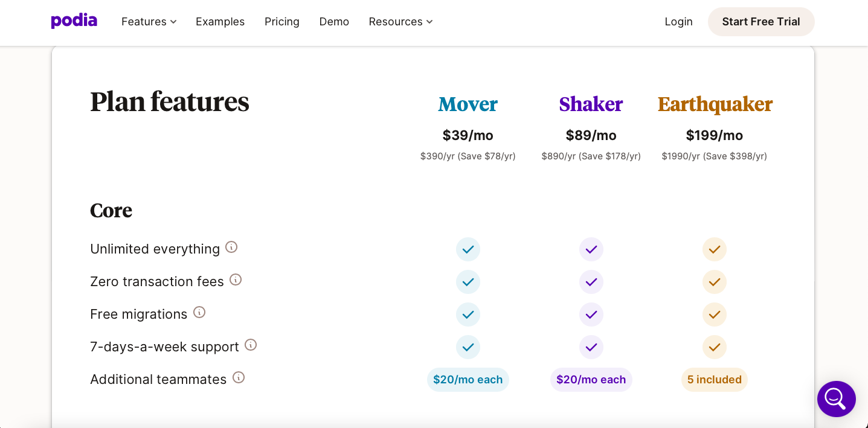Click the Login link
The width and height of the screenshot is (868, 428).
678,22
